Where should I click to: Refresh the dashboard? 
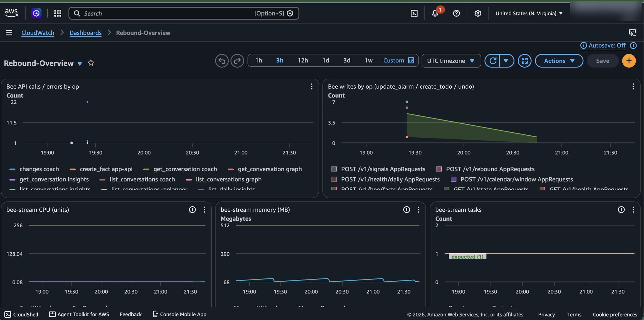click(493, 61)
